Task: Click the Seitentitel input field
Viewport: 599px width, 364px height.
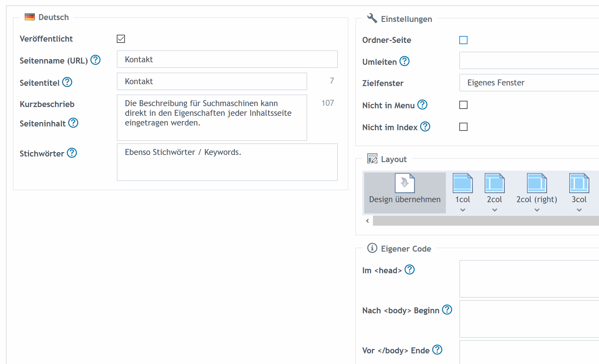Action: pos(212,81)
